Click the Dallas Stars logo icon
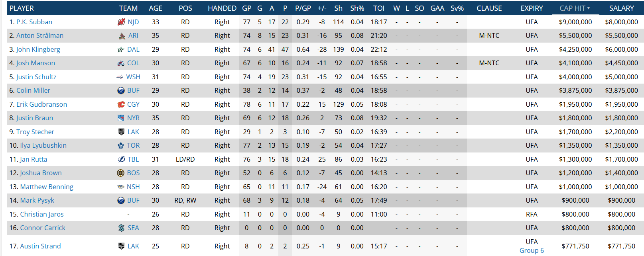The width and height of the screenshot is (644, 256). 121,50
